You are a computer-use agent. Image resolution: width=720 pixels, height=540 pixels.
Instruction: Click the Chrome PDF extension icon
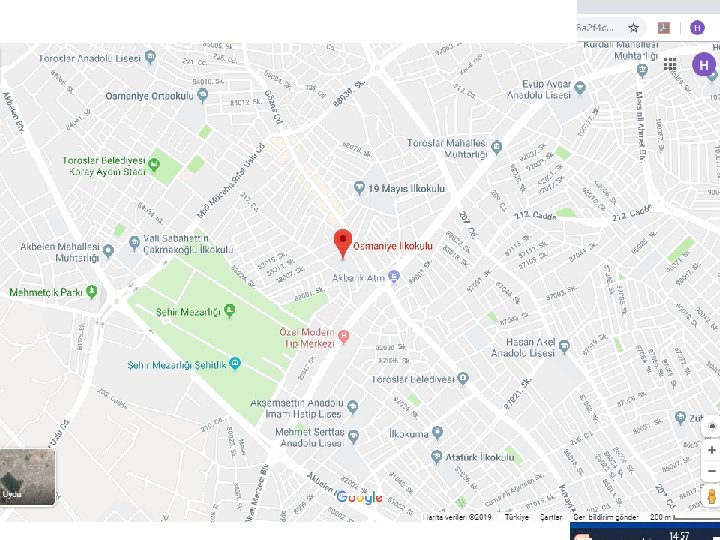coord(664,28)
